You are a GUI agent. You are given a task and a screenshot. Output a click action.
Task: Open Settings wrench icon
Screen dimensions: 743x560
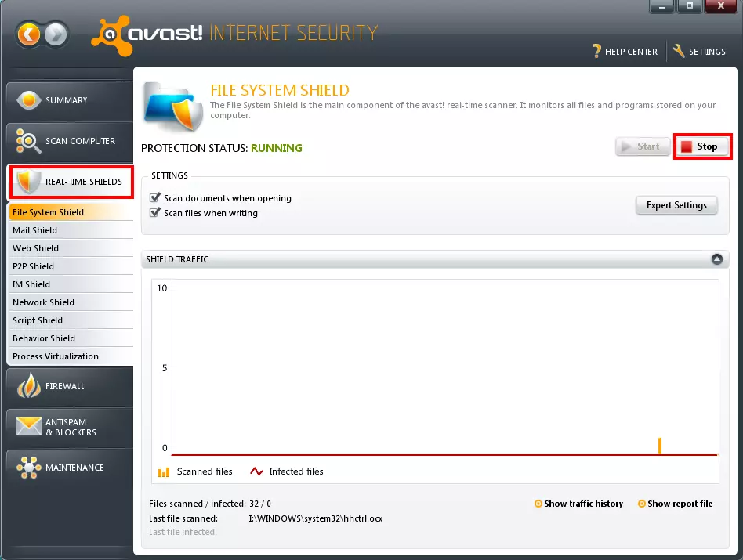click(679, 52)
